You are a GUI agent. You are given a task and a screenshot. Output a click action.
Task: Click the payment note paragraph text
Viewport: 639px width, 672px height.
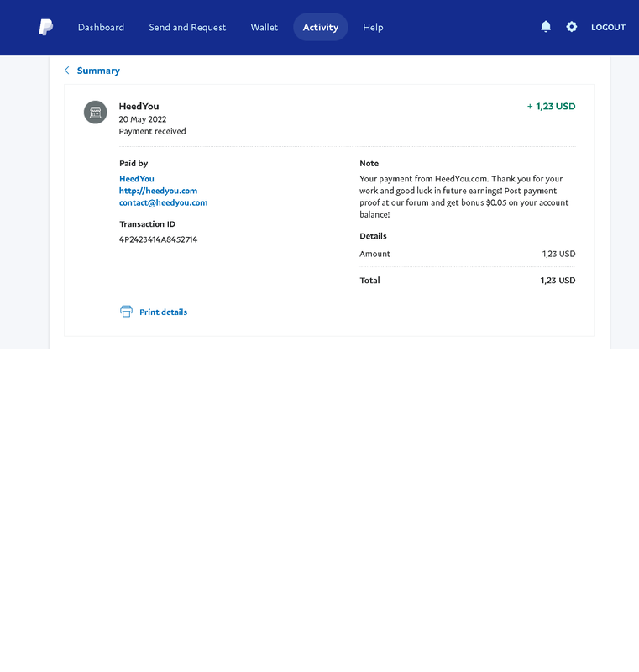464,197
